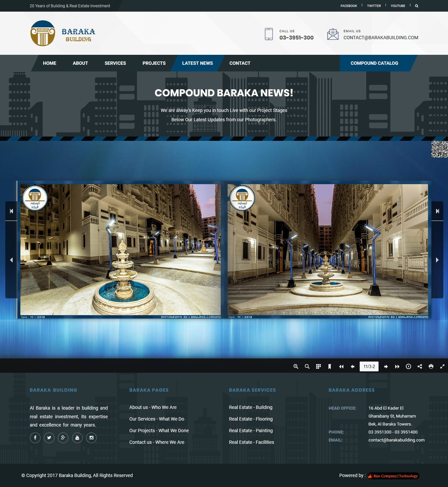448x487 pixels.
Task: Open Real Estate - Facilities link
Action: click(x=251, y=442)
